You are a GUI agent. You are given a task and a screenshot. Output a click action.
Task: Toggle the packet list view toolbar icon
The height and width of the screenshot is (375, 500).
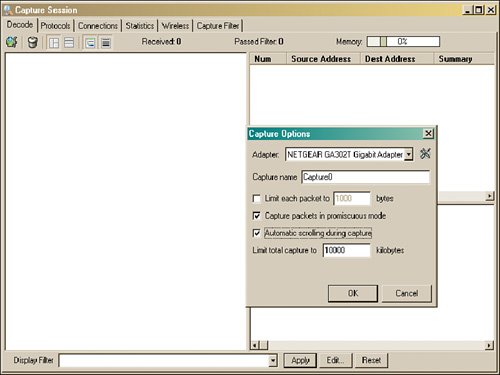coord(106,43)
